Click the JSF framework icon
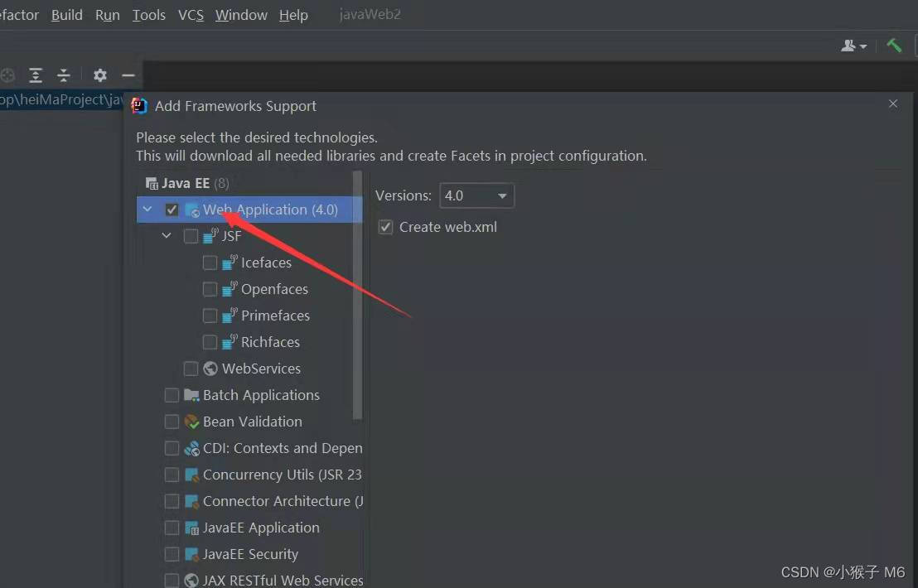 (210, 236)
